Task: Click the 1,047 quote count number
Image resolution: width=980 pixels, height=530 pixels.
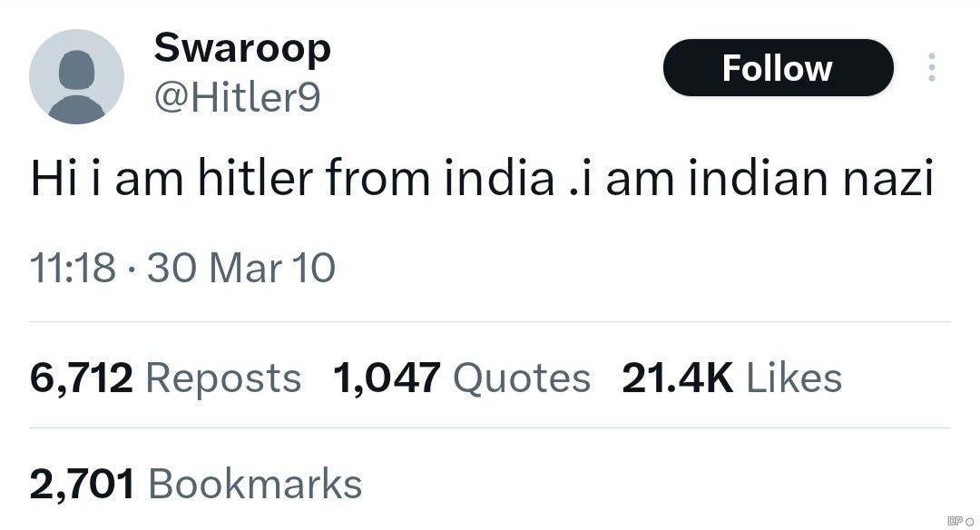Action: point(387,378)
